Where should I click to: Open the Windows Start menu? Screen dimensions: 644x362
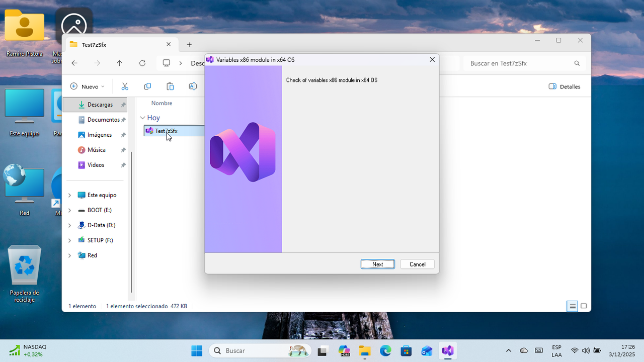(x=197, y=350)
